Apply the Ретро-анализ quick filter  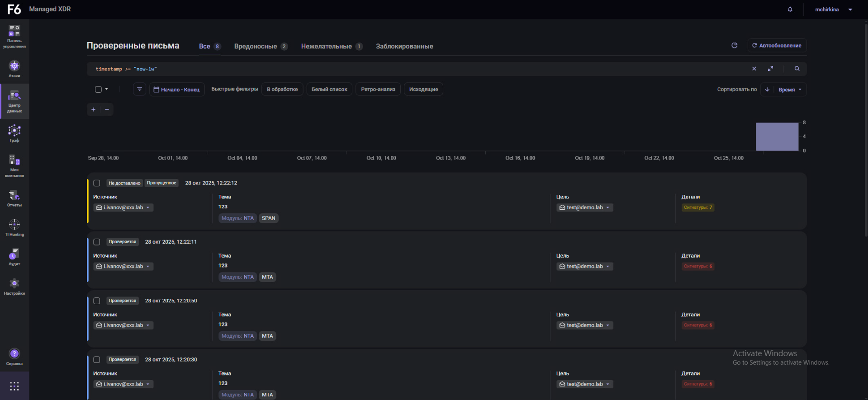click(378, 89)
